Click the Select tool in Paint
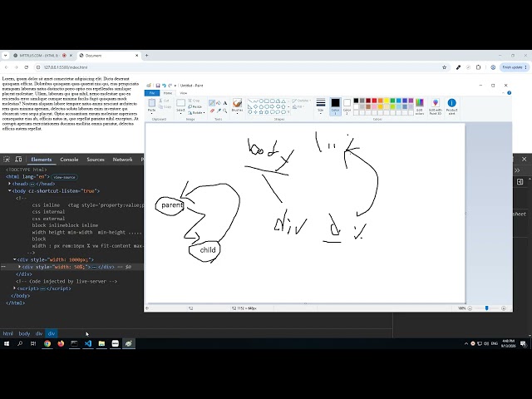 (x=181, y=106)
